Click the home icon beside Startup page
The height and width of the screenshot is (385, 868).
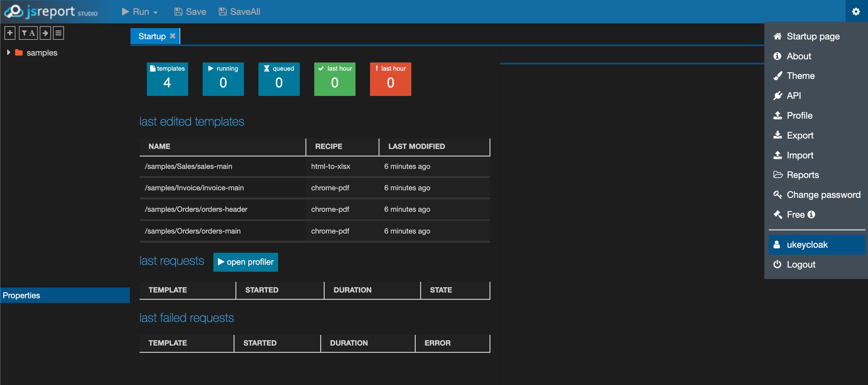pyautogui.click(x=777, y=36)
